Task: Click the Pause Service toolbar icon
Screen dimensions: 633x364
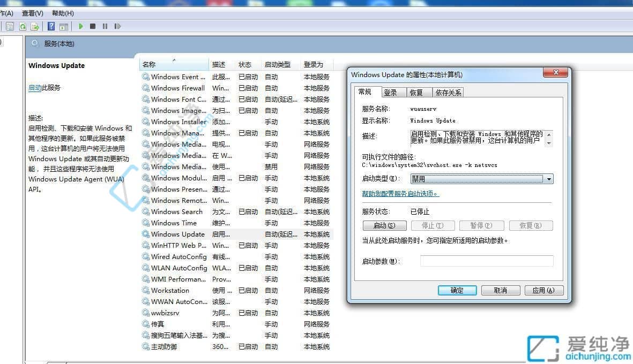Action: coord(105,26)
